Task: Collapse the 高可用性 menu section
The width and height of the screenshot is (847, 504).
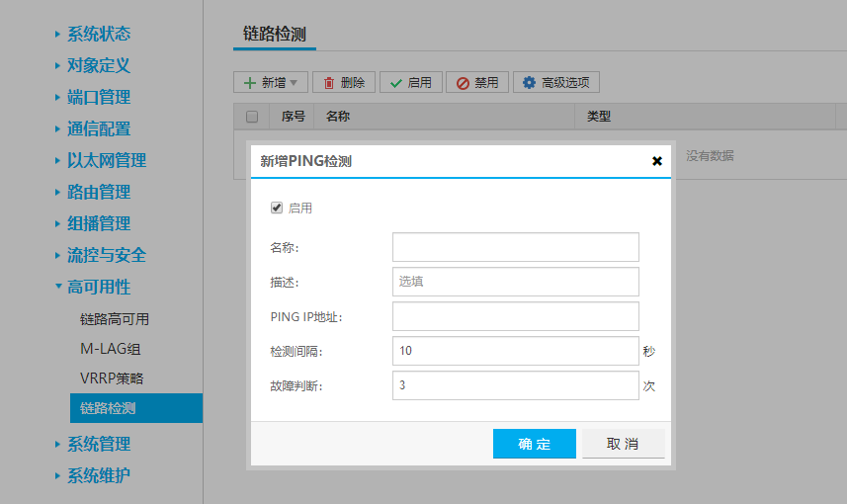Action: 98,287
